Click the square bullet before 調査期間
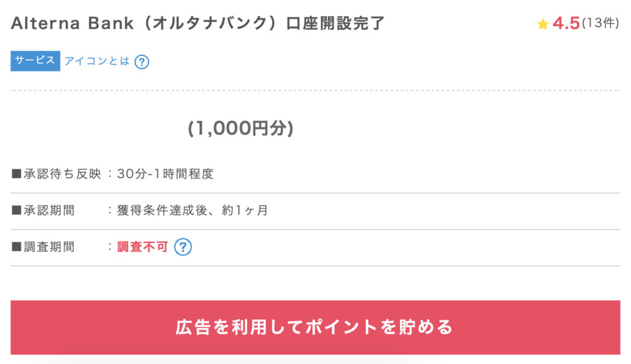Screen dimensions: 631x364 tap(17, 246)
